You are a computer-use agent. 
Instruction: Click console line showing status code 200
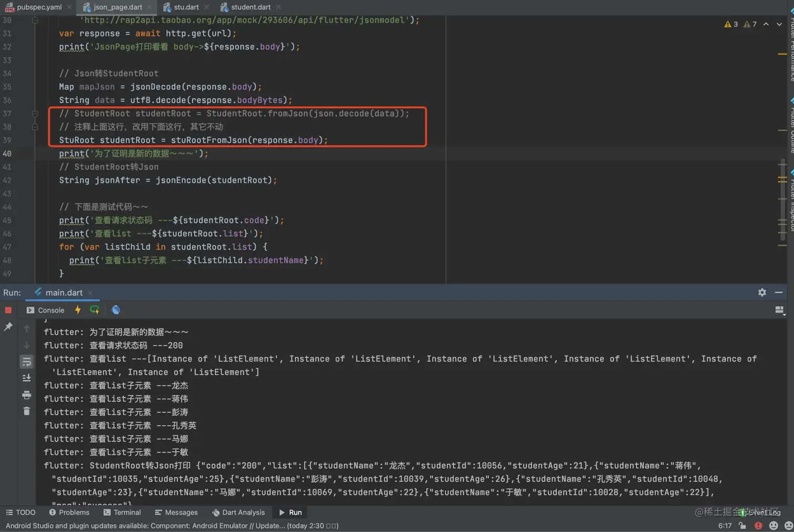pos(113,346)
